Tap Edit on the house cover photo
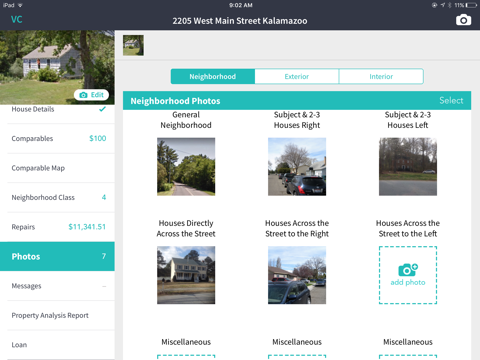Image resolution: width=480 pixels, height=360 pixels. pyautogui.click(x=91, y=95)
